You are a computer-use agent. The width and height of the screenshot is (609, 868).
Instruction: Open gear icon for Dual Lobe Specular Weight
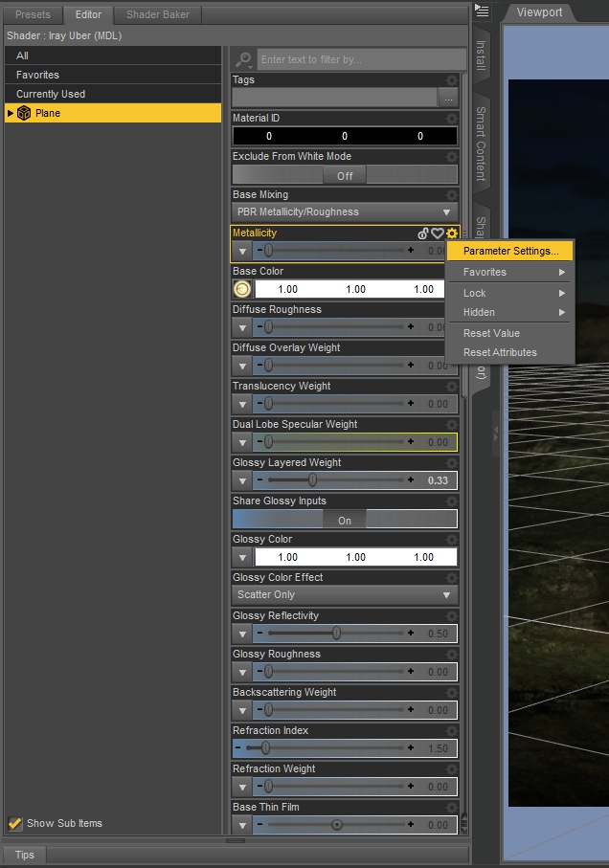click(x=452, y=424)
